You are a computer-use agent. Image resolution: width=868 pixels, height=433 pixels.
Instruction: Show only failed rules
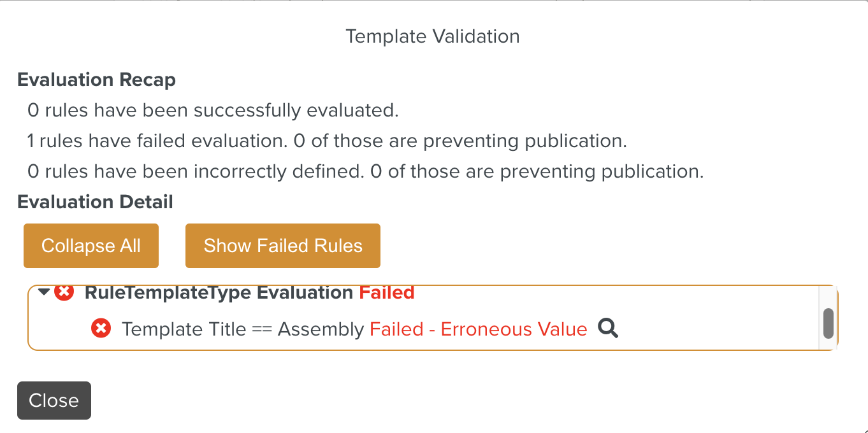[x=282, y=245]
